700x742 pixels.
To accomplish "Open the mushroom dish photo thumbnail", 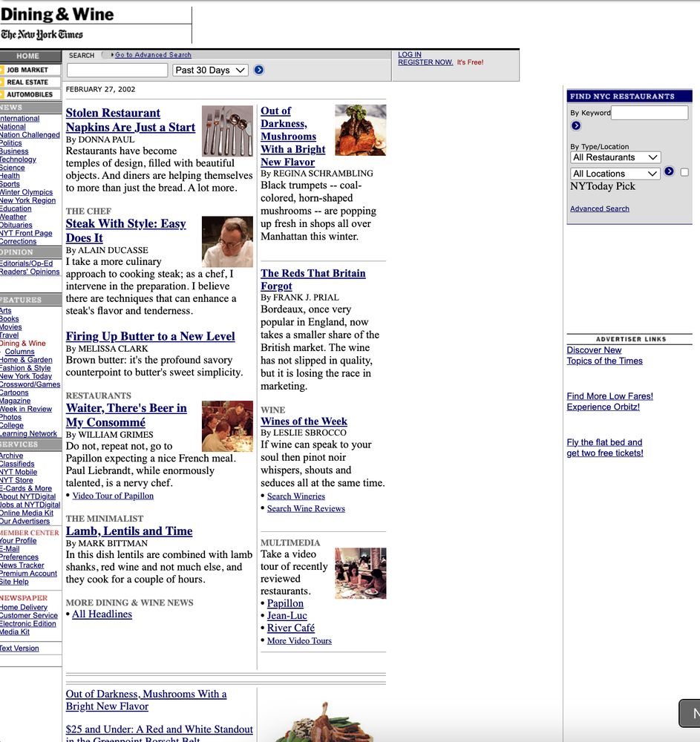I will 361,130.
